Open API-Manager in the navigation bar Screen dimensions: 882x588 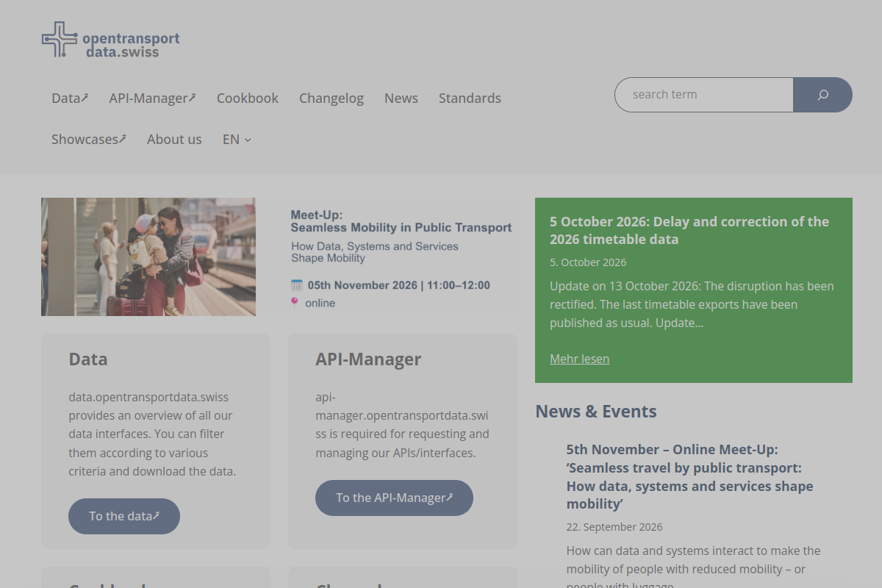coord(152,98)
